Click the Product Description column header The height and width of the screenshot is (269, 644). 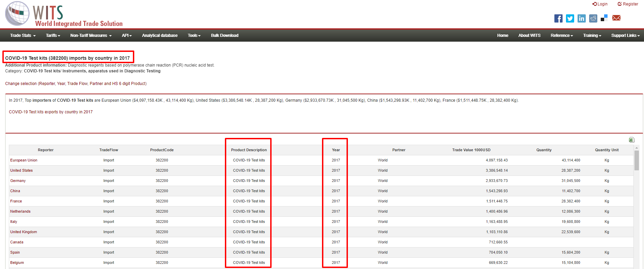(249, 150)
